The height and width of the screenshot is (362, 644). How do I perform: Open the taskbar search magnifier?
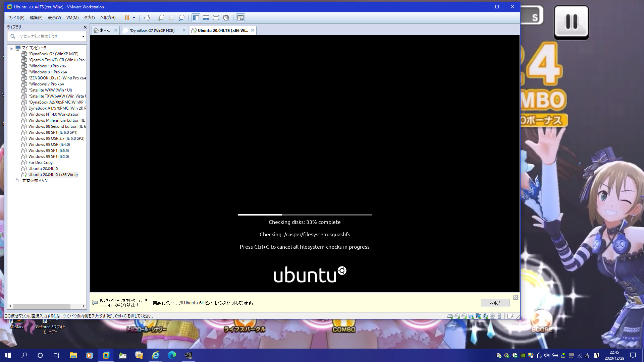click(24, 355)
